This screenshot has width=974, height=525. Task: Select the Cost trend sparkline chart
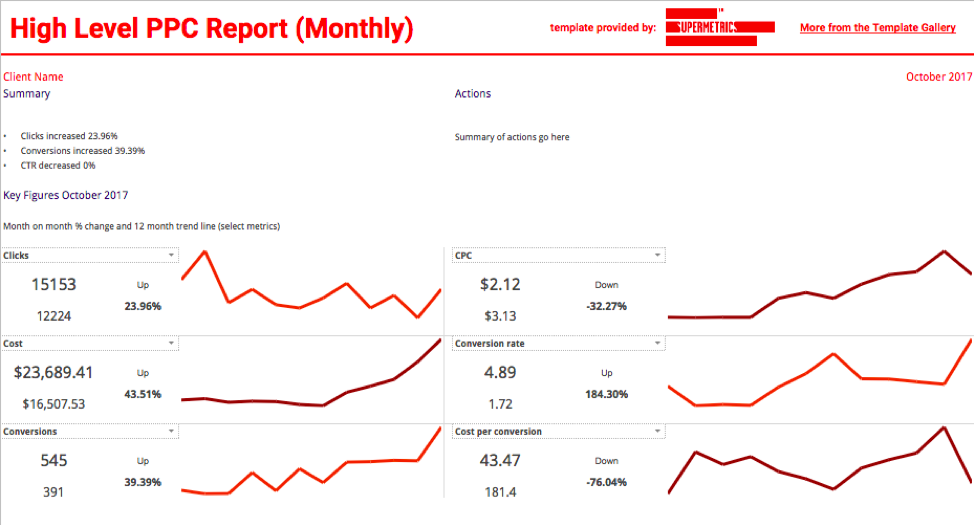point(311,380)
